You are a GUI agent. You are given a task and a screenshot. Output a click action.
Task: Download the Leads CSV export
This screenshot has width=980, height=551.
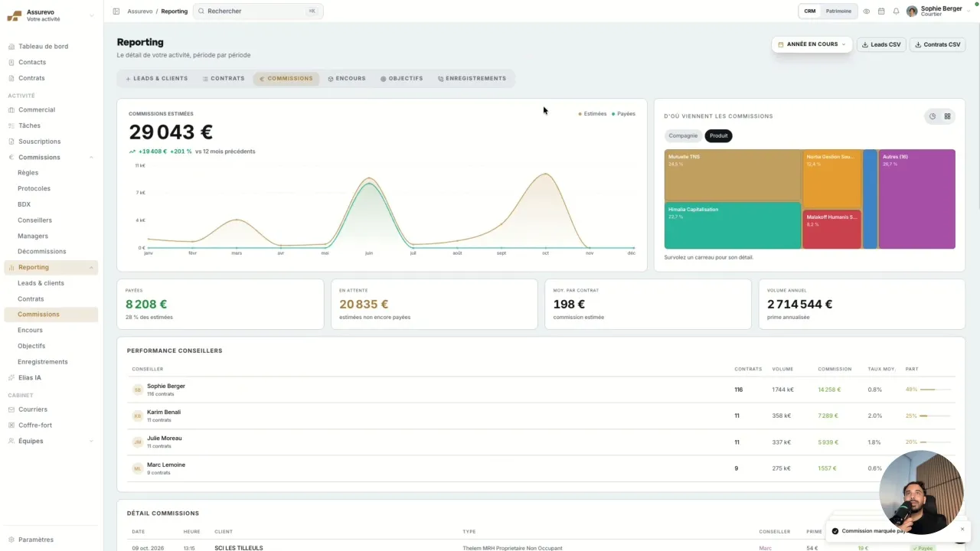881,44
